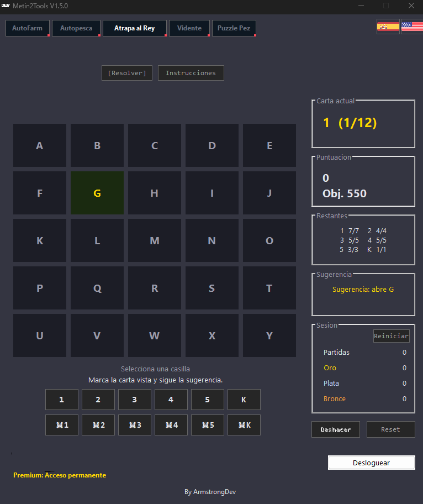Viewport: 423px width, 504px height.
Task: Mark seen card as 5
Action: click(208, 400)
